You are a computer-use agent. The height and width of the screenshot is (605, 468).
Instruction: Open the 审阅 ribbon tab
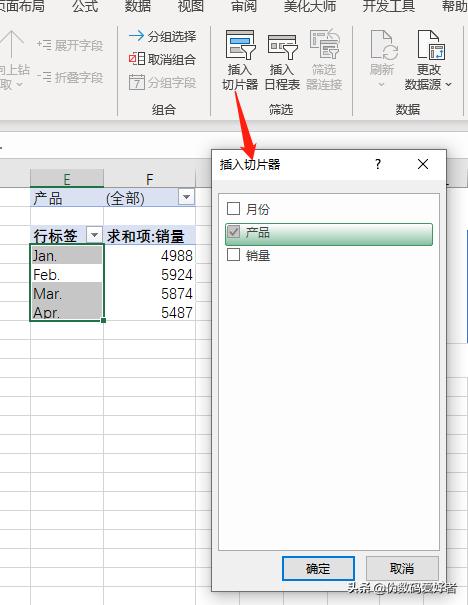point(243,6)
